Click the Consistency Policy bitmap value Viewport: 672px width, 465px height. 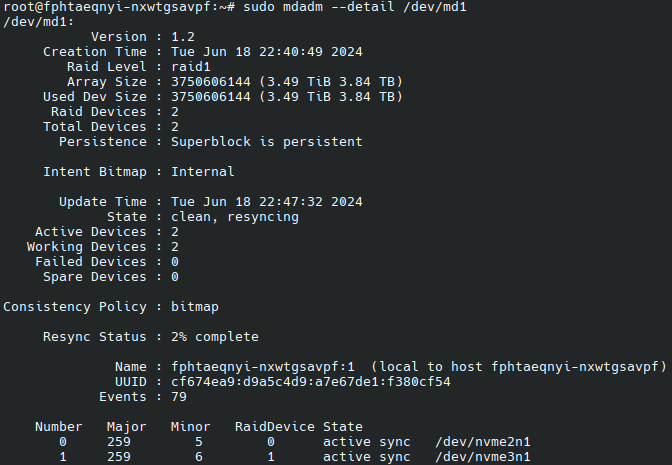[195, 307]
